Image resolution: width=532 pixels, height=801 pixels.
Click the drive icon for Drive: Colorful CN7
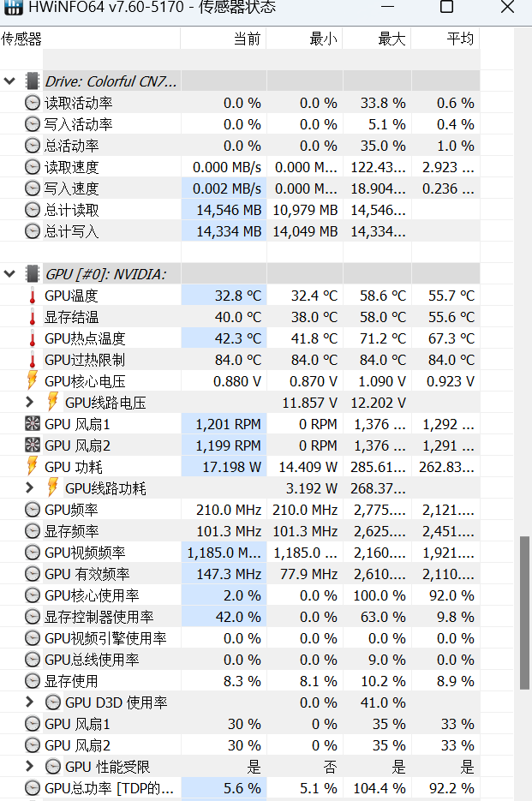31,81
